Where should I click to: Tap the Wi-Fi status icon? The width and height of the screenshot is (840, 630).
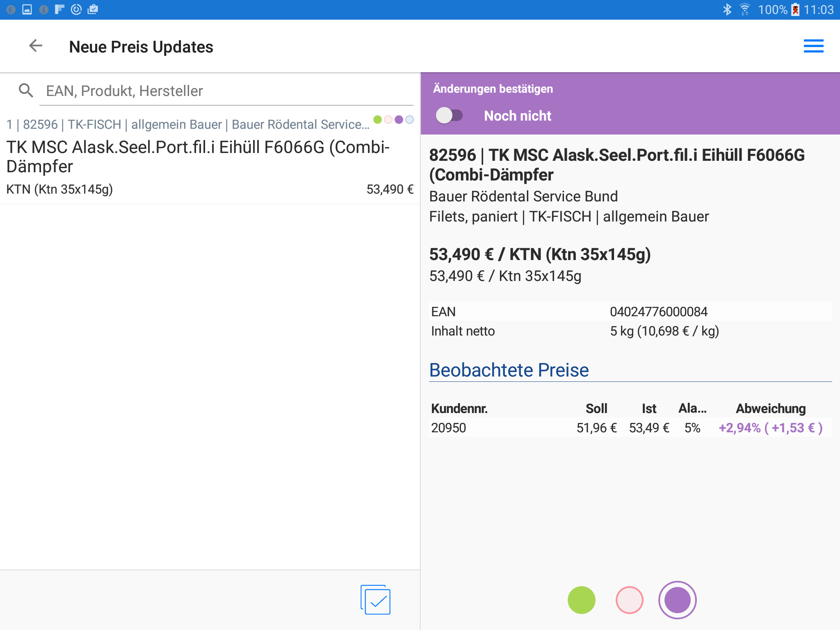pyautogui.click(x=744, y=9)
